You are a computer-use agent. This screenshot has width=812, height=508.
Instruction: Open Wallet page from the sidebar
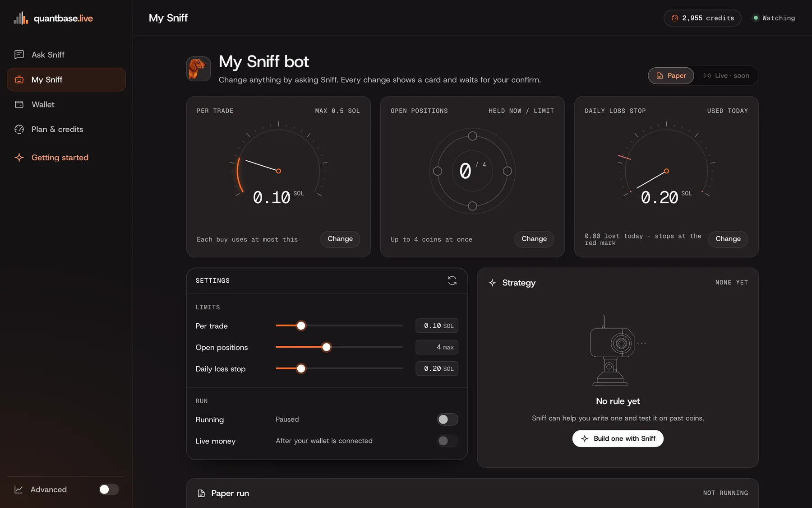tap(66, 104)
